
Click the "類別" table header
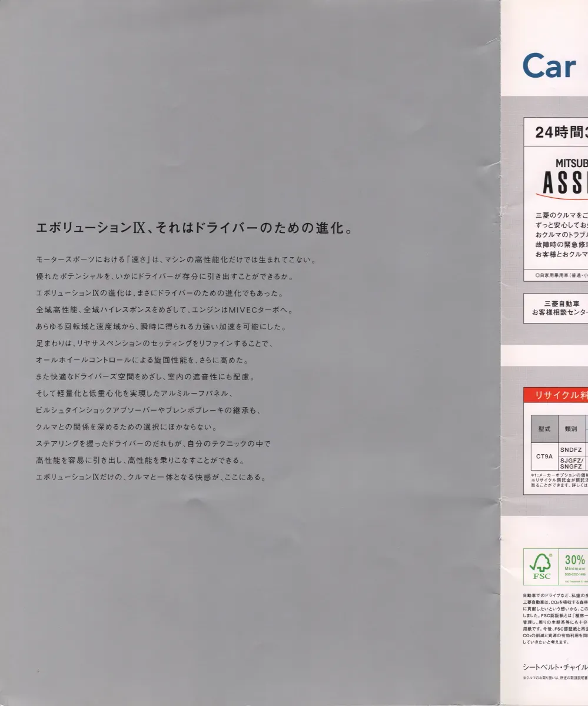point(570,429)
